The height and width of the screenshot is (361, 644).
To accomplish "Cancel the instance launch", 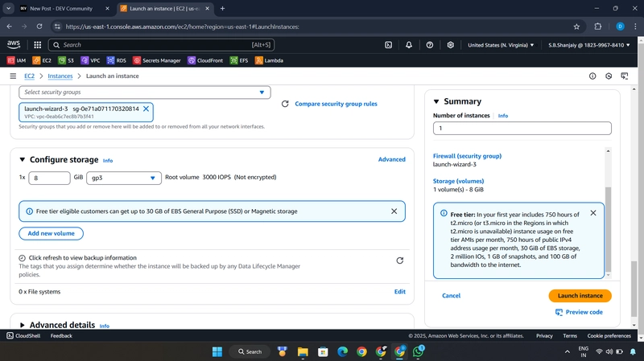I will [x=451, y=296].
